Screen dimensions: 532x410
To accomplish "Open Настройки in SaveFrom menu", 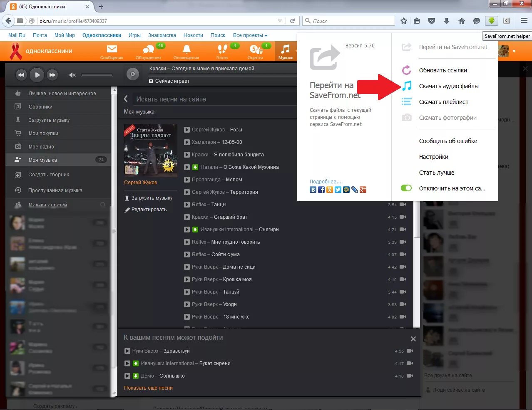I will coord(434,157).
